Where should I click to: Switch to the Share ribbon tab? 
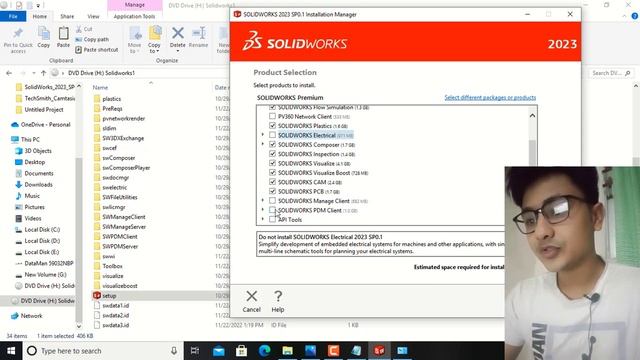67,16
